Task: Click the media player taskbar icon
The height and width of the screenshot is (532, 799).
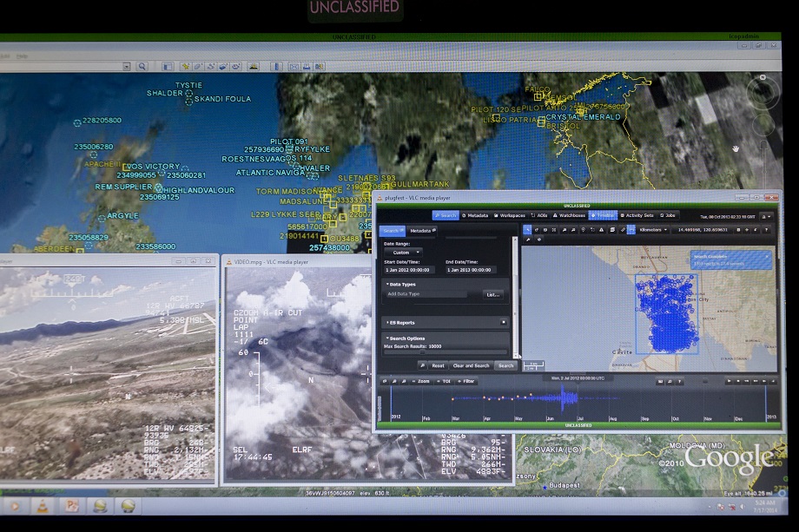Action: (x=14, y=506)
